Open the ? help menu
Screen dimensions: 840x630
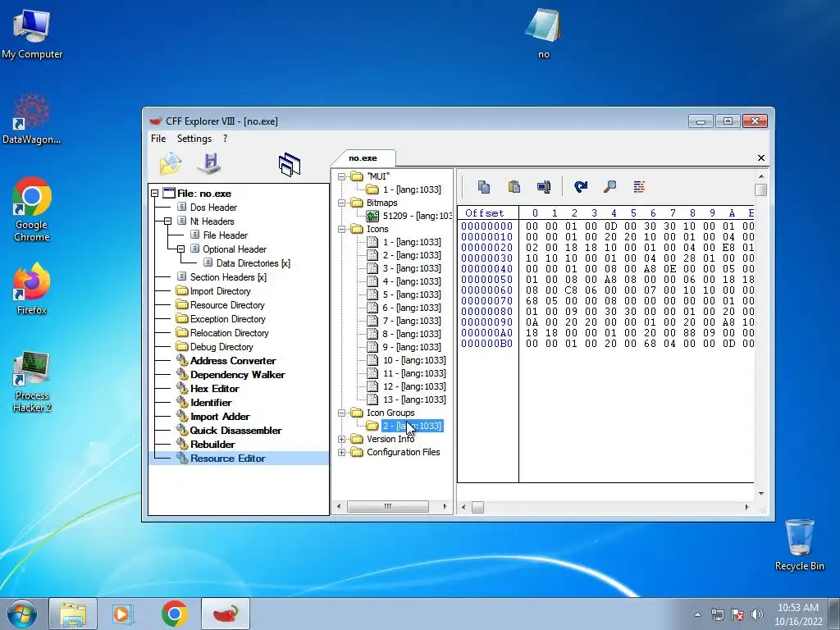(225, 138)
